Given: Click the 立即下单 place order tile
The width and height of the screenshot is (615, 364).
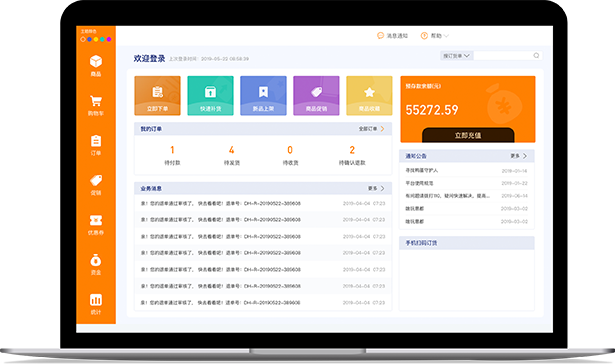Looking at the screenshot, I should tap(157, 96).
